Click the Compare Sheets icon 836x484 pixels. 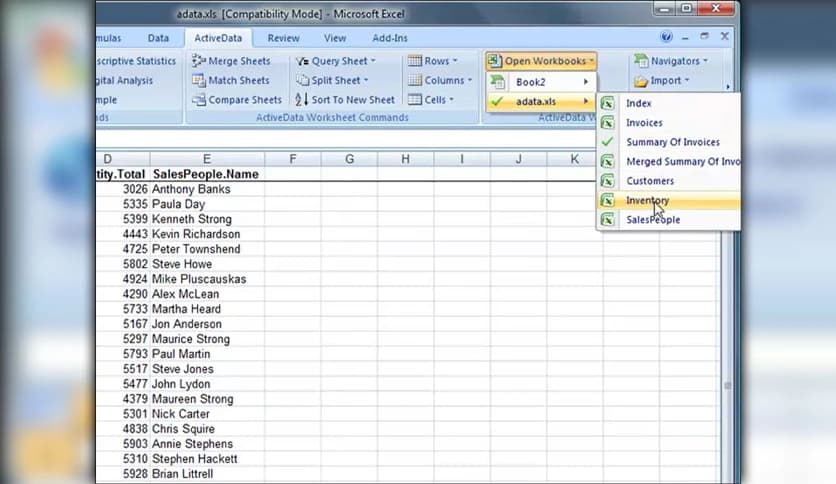(199, 100)
